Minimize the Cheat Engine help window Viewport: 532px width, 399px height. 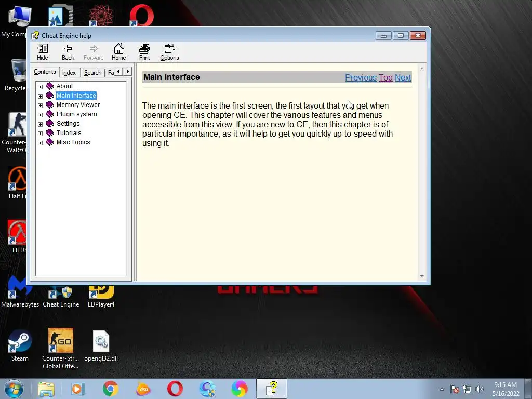coord(383,36)
